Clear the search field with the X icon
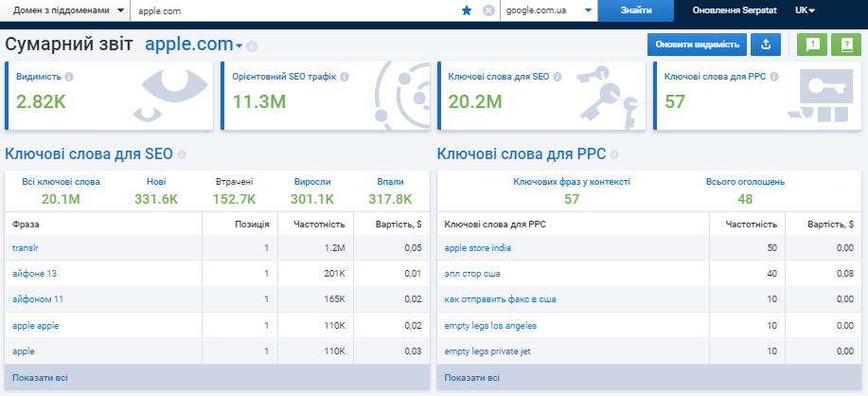 [488, 10]
